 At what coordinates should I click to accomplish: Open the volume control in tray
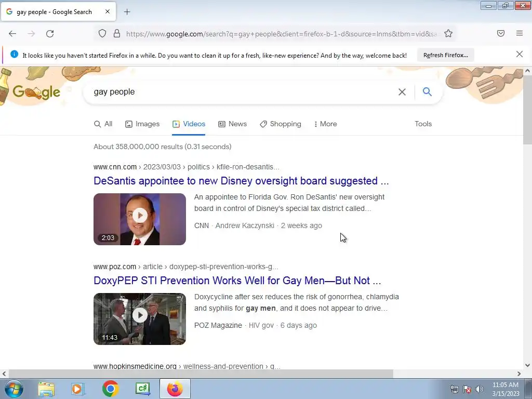pyautogui.click(x=480, y=389)
